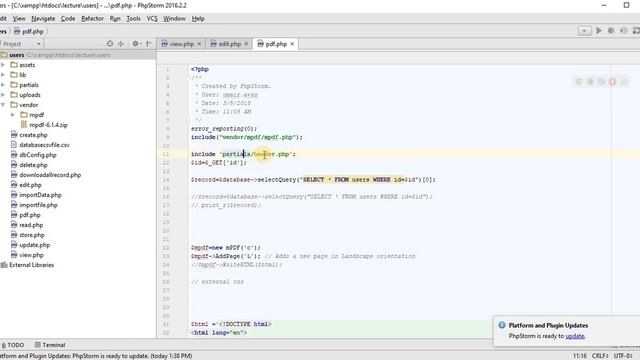
Task: Expand the uploads folder arrow
Action: pyautogui.click(x=3, y=95)
